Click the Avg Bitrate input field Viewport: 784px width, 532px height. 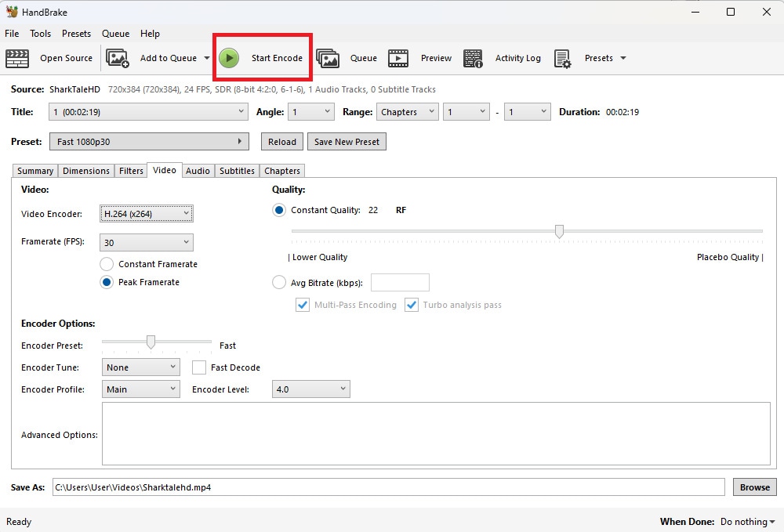click(400, 282)
